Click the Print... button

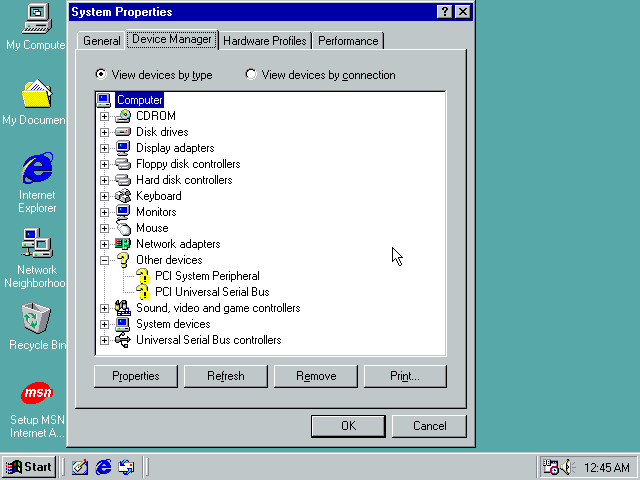(405, 376)
